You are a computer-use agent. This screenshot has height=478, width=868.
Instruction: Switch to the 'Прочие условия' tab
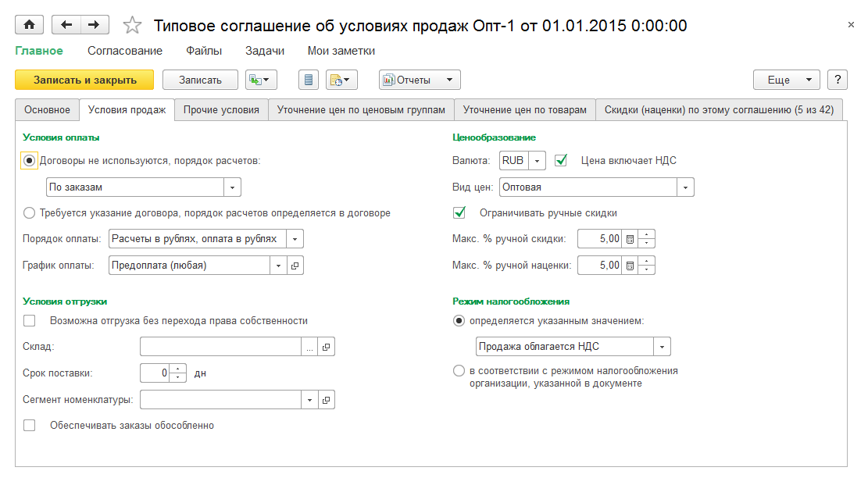coord(221,110)
